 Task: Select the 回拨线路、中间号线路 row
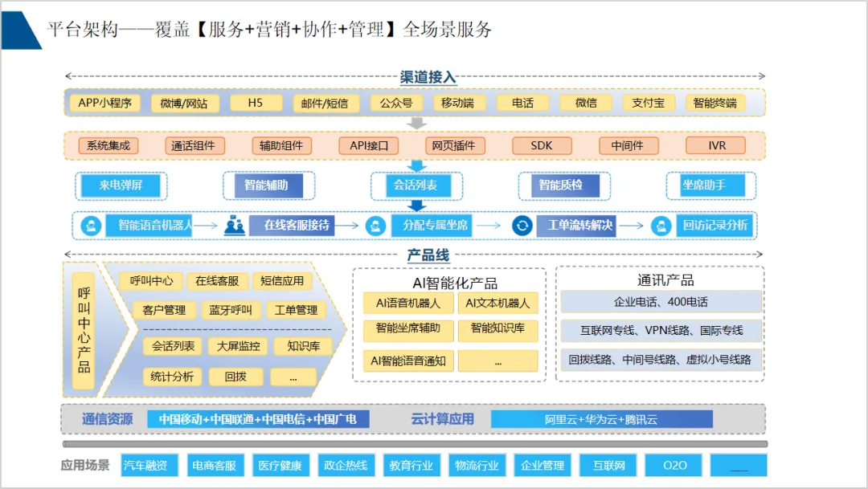[661, 360]
